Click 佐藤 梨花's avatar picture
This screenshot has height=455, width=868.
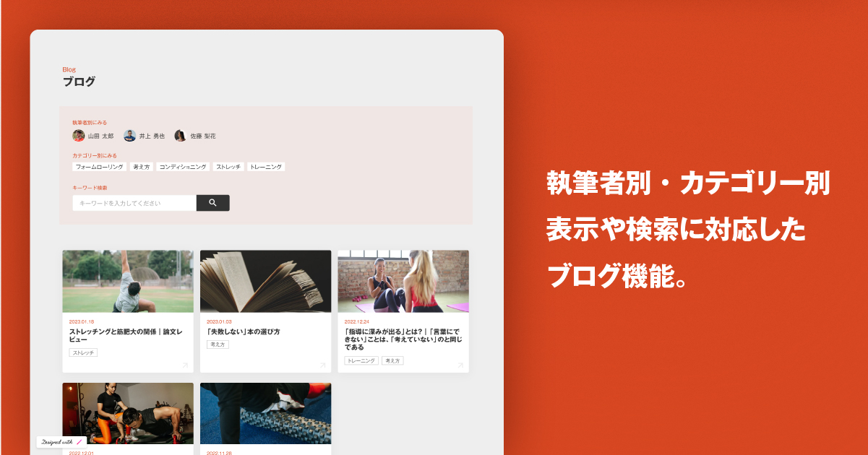[x=181, y=136]
